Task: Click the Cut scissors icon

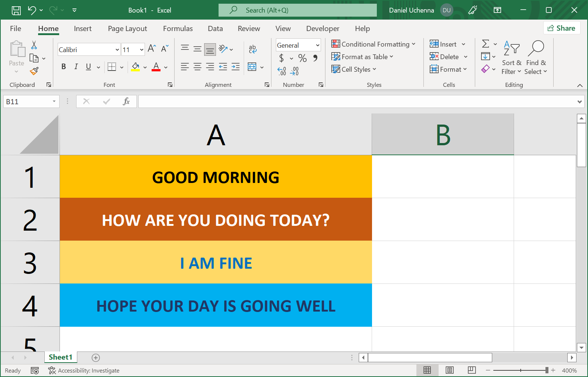Action: [x=34, y=45]
